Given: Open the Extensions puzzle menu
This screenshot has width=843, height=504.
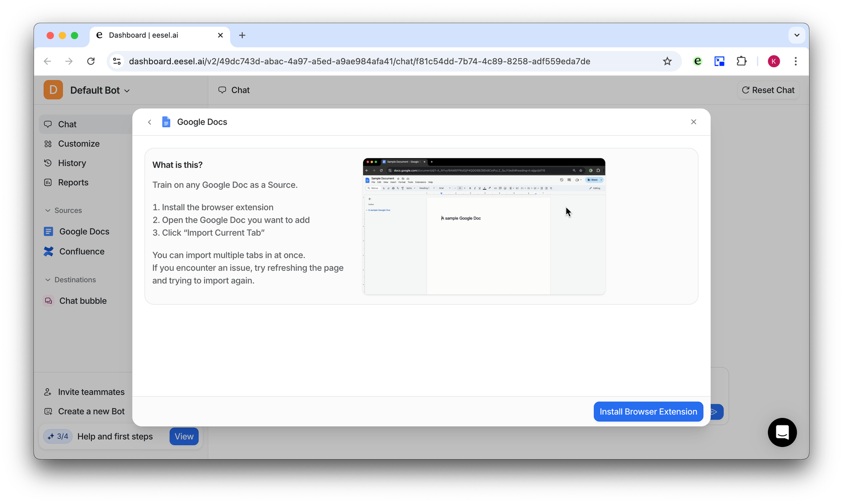Looking at the screenshot, I should pyautogui.click(x=741, y=61).
